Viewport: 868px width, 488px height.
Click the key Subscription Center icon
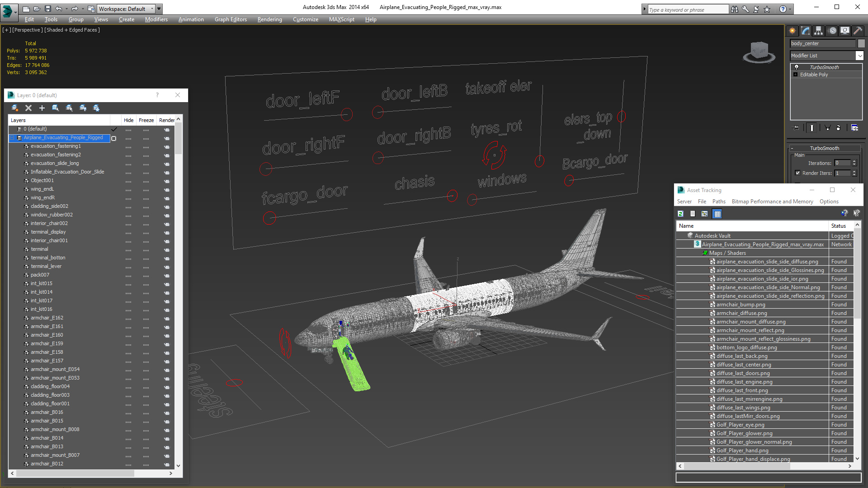(x=745, y=9)
